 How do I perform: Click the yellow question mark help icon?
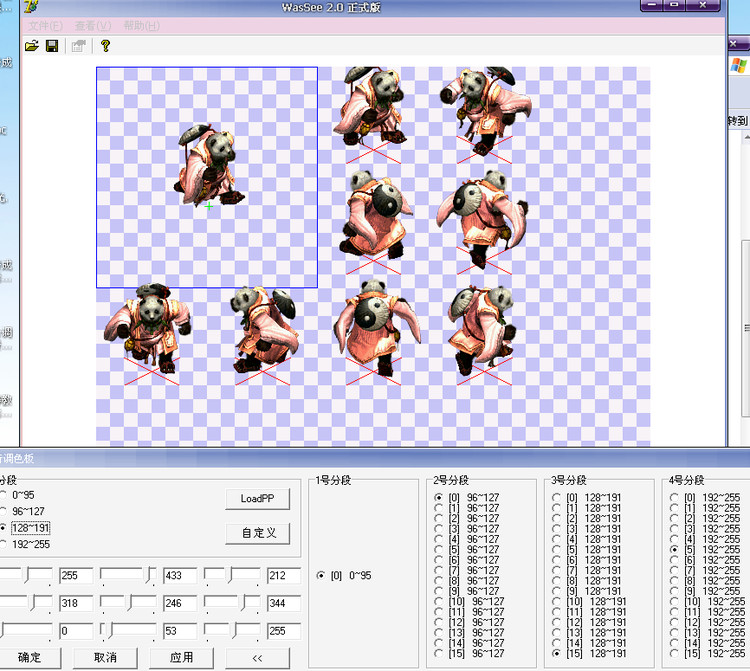[x=105, y=46]
